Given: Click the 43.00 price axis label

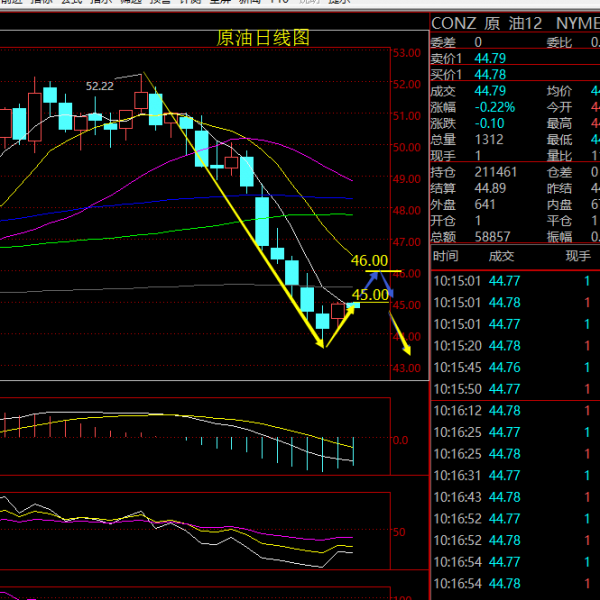Looking at the screenshot, I should click(x=407, y=368).
